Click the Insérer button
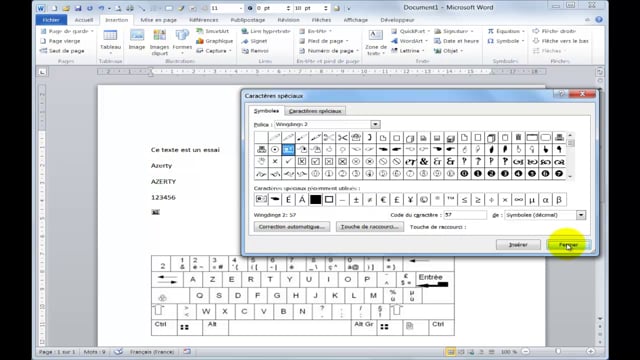The width and height of the screenshot is (640, 360). pos(518,245)
